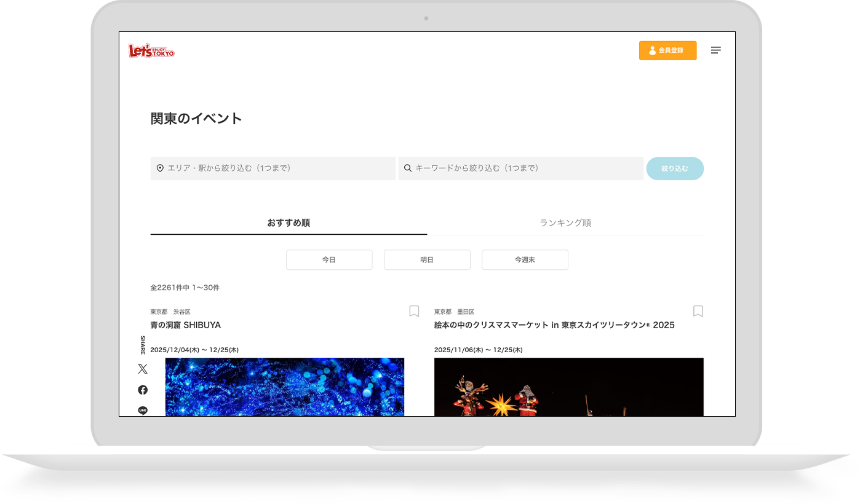Viewport: 860px width, 504px height.
Task: Open the area-station filter dropdown
Action: [x=273, y=168]
